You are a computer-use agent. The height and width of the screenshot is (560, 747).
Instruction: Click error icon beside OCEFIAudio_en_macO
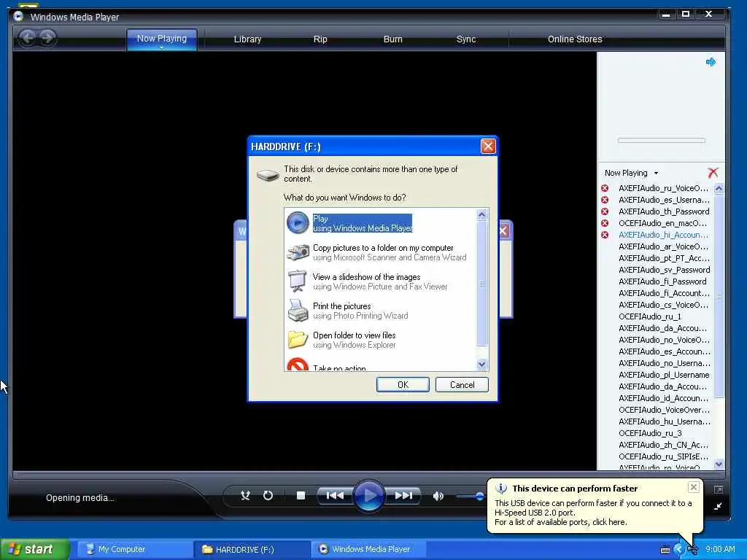605,223
